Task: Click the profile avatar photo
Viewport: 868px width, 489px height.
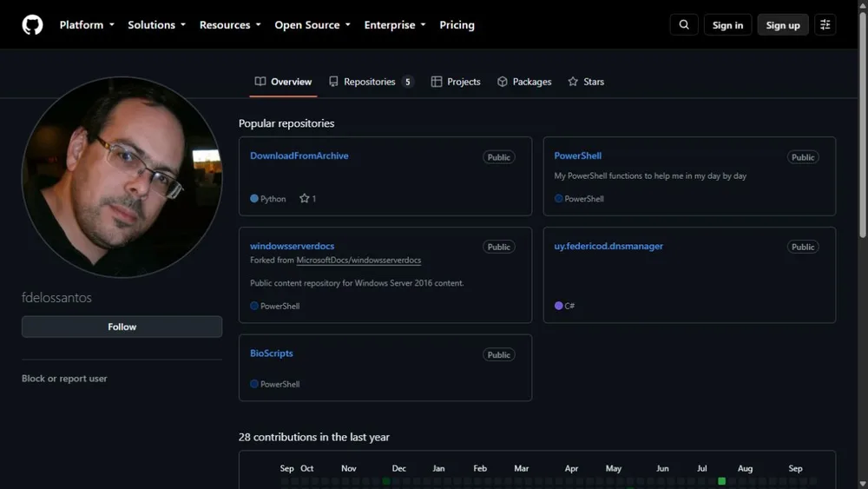Action: pos(122,177)
